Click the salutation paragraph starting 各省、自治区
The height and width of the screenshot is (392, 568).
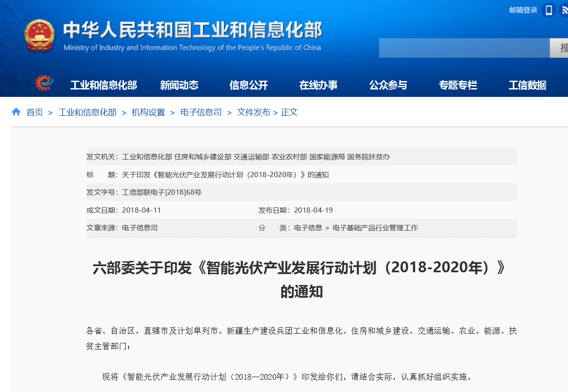click(302, 338)
